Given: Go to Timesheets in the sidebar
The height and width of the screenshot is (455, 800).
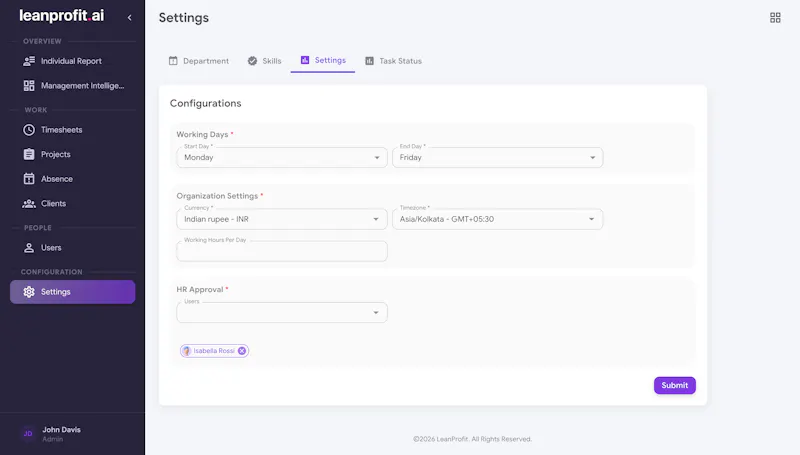Looking at the screenshot, I should 72,130.
